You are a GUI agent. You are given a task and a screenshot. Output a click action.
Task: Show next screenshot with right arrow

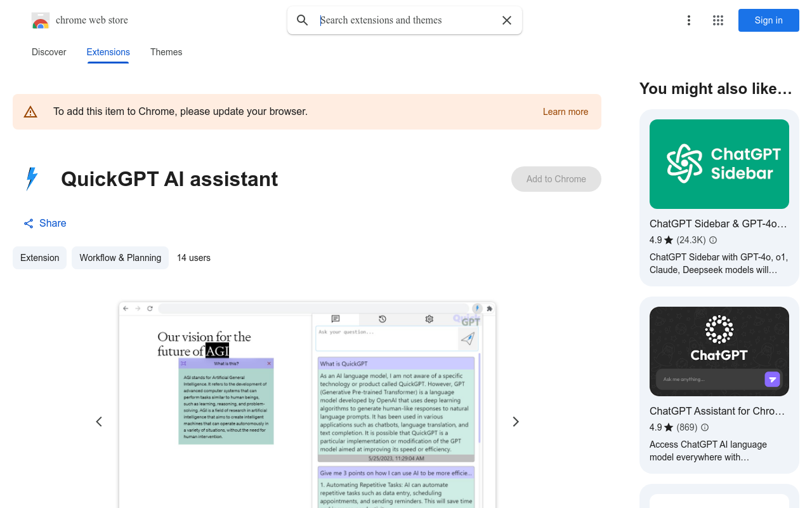point(516,422)
